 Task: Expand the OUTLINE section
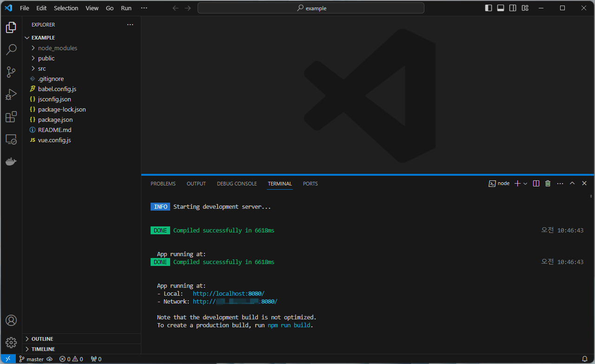[81, 339]
